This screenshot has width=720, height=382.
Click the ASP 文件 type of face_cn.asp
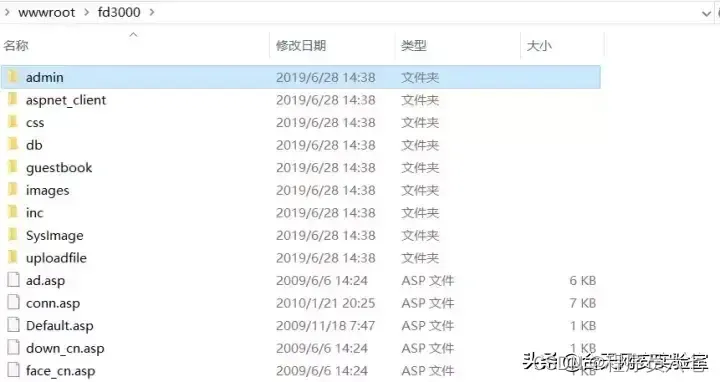428,371
